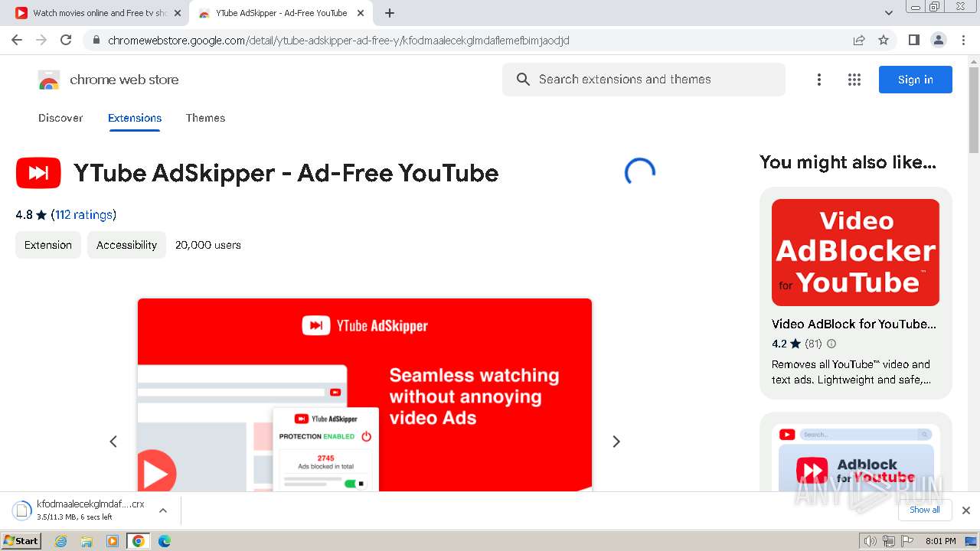980x551 pixels.
Task: Close the YTube AdSkipper tab
Action: click(x=362, y=13)
